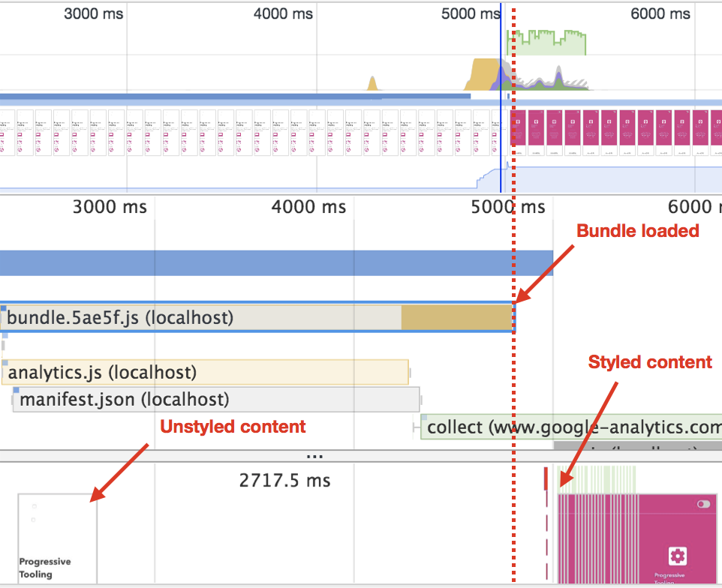Click the "Styled content" annotation text
The width and height of the screenshot is (722, 588).
[x=650, y=363]
